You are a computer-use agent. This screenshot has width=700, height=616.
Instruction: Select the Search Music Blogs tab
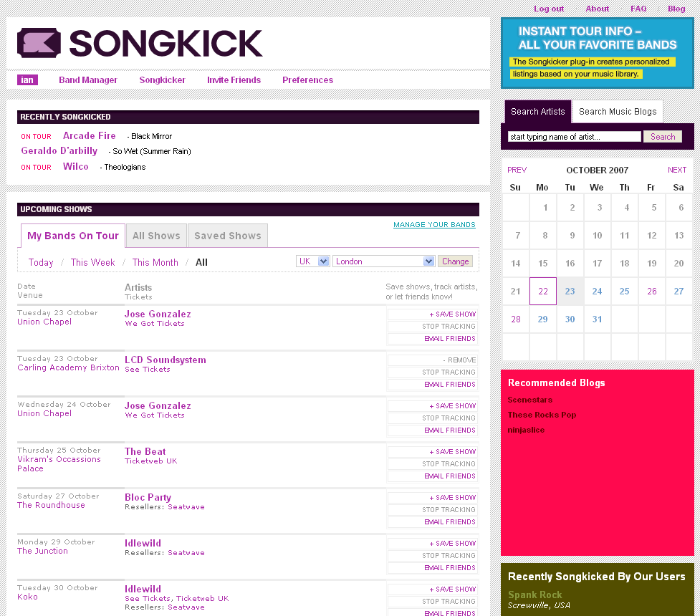(618, 112)
